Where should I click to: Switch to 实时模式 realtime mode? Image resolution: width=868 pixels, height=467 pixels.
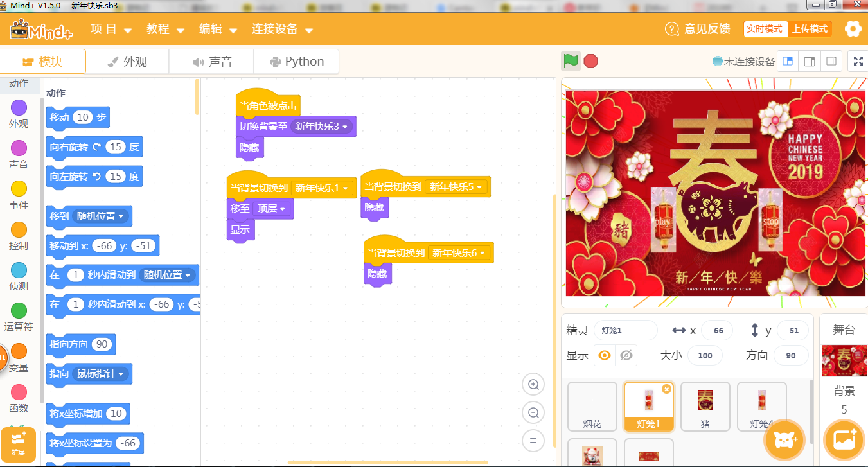point(765,29)
